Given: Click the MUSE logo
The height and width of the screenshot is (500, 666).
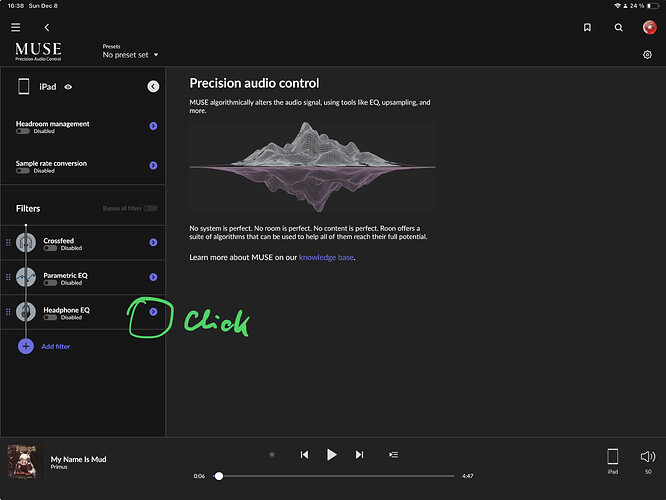Looking at the screenshot, I should [38, 51].
